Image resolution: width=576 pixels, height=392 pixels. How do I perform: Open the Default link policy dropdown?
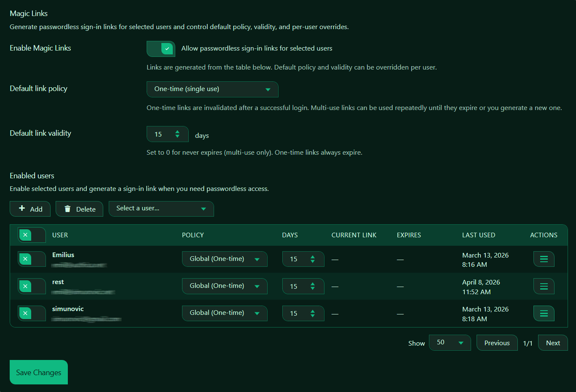(212, 89)
